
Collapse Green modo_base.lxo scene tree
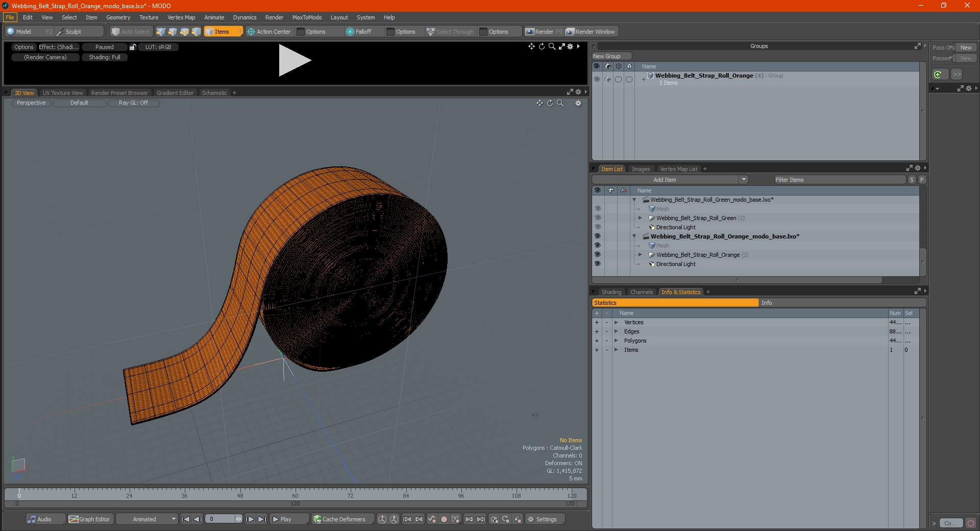pos(634,200)
